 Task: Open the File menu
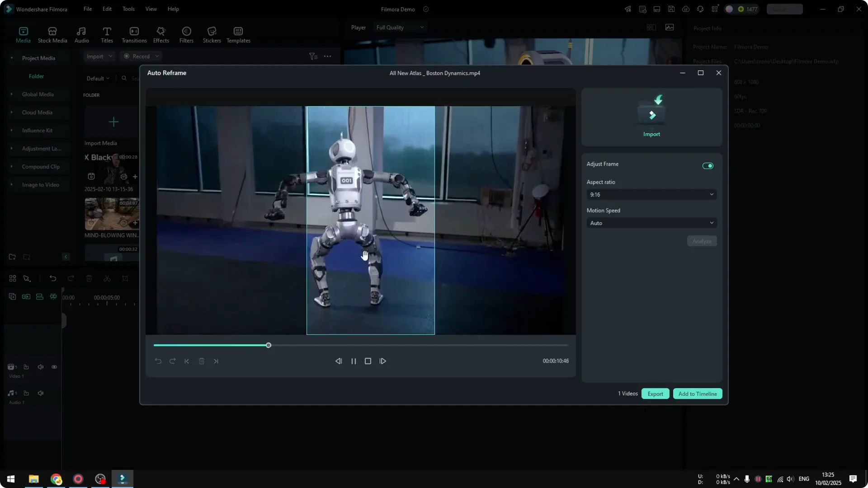tap(88, 9)
